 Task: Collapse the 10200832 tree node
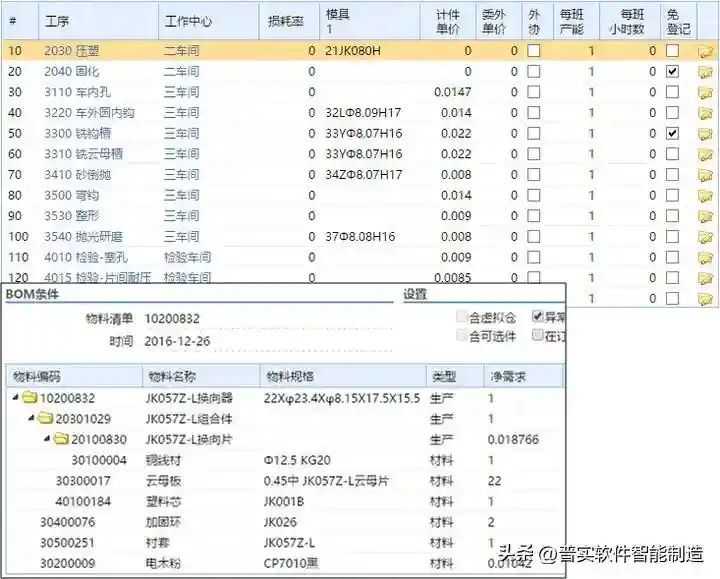[x=15, y=398]
